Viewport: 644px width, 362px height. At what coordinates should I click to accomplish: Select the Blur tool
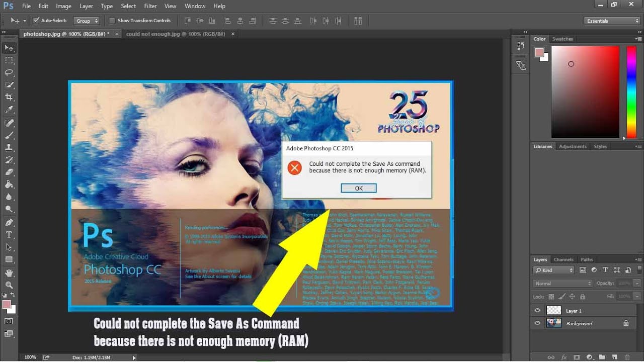click(x=9, y=197)
